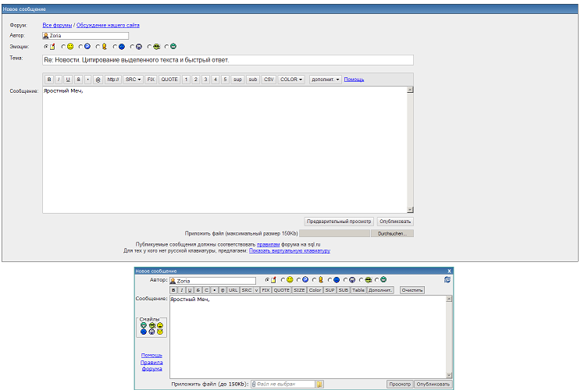Apply italic in the top editor toolbar
This screenshot has width=588, height=390.
(x=58, y=80)
